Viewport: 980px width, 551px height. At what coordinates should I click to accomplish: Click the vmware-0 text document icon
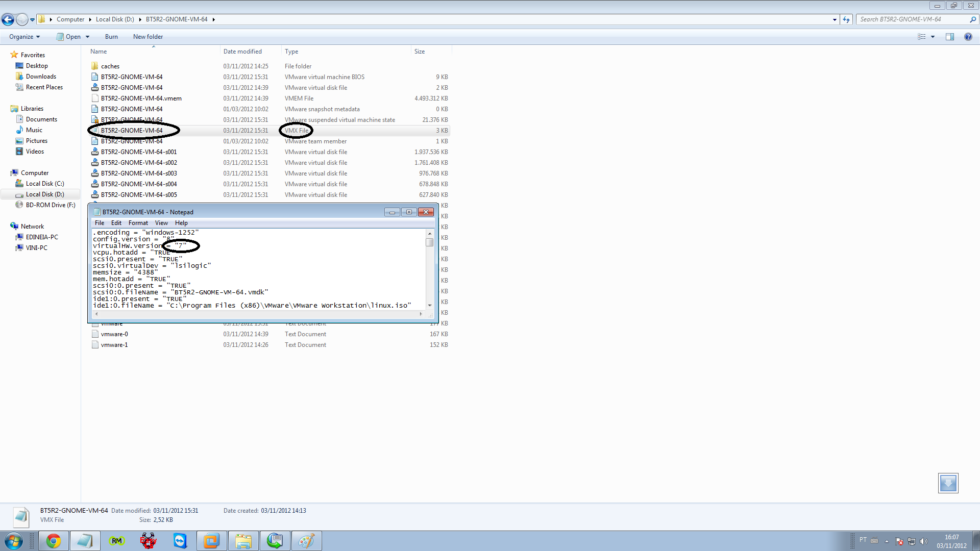coord(95,334)
